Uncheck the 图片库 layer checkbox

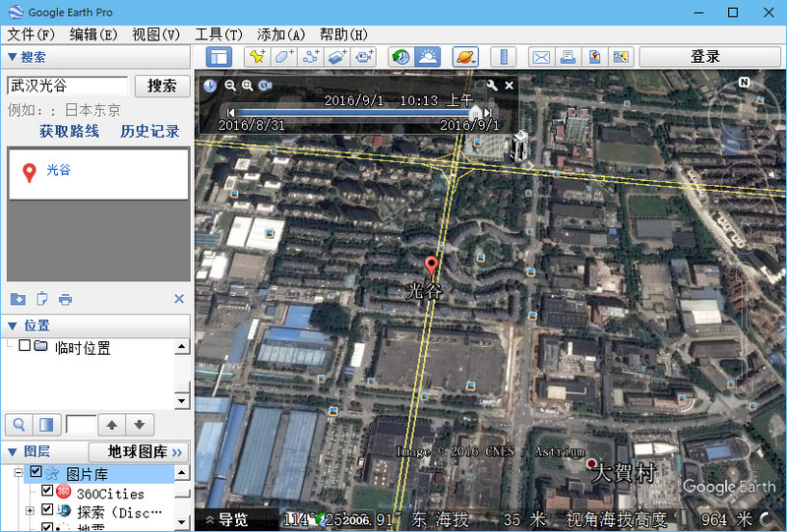(36, 473)
